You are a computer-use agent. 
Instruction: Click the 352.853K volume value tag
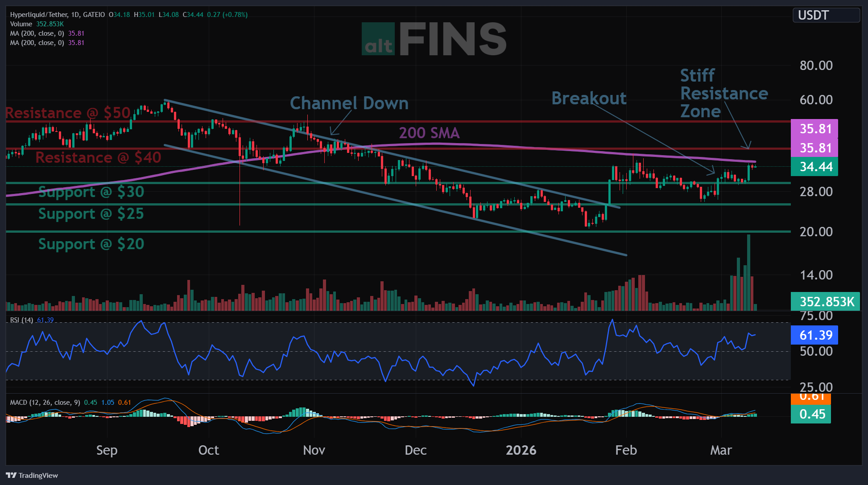tap(825, 302)
